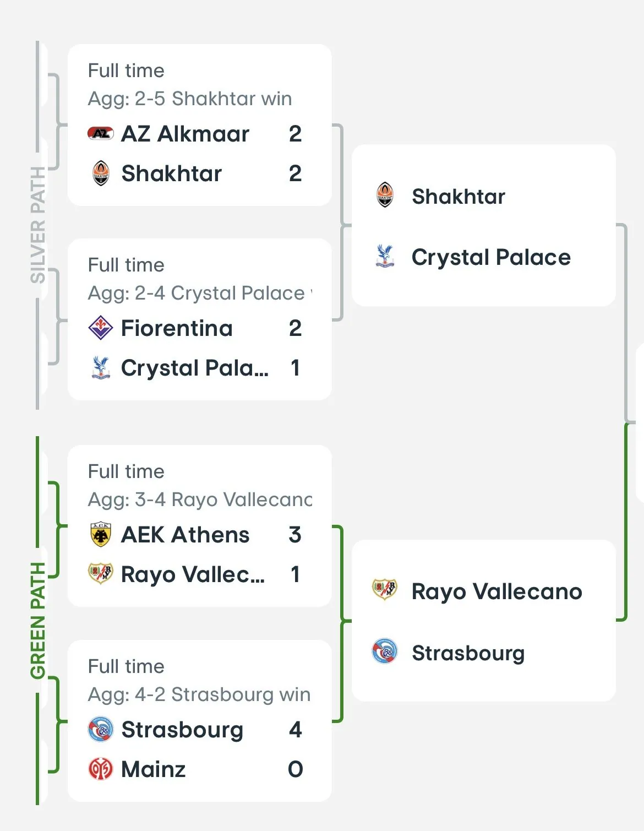The width and height of the screenshot is (644, 831).
Task: Click Shakhtar crest beside the score 2
Action: click(101, 173)
